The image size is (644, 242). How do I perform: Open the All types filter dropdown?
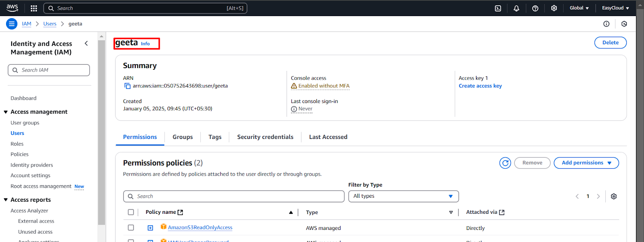pos(403,196)
